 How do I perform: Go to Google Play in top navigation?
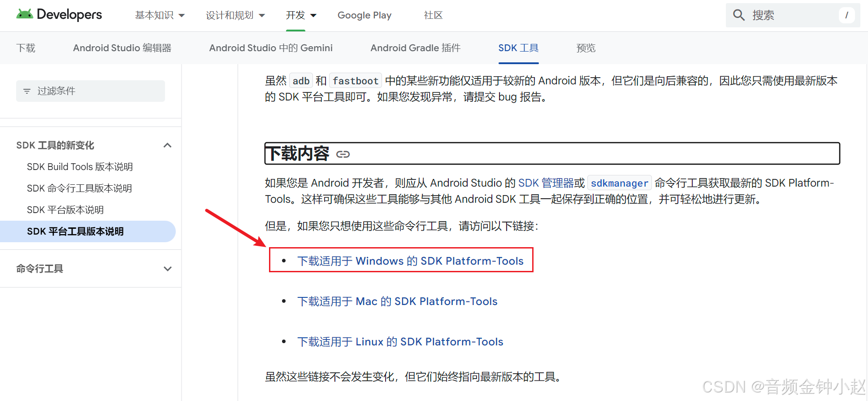pyautogui.click(x=365, y=15)
